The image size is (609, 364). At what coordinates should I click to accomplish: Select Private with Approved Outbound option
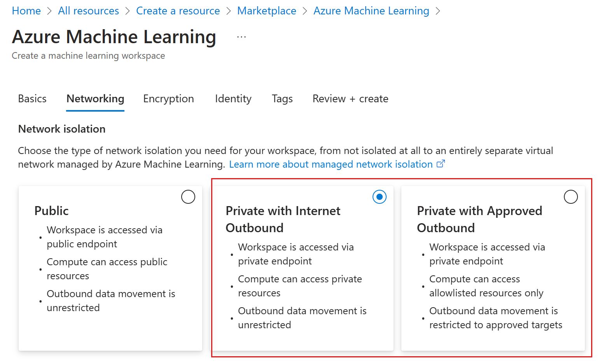coord(570,196)
